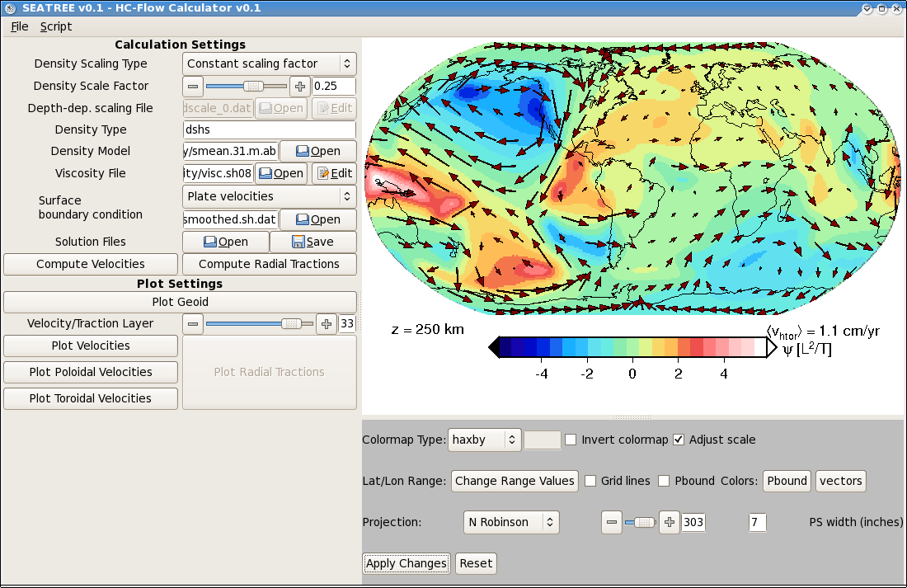Enable Grid lines checkbox
The width and height of the screenshot is (907, 588).
(x=590, y=481)
